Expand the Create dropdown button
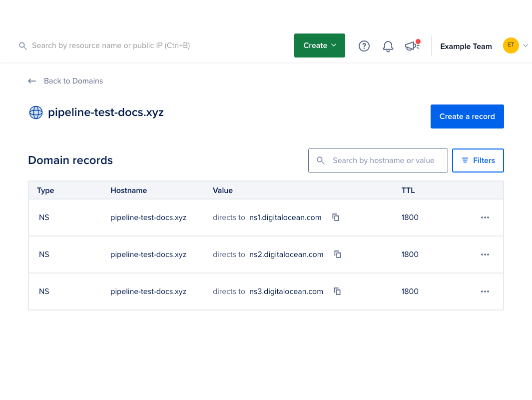The width and height of the screenshot is (532, 400). coord(320,45)
